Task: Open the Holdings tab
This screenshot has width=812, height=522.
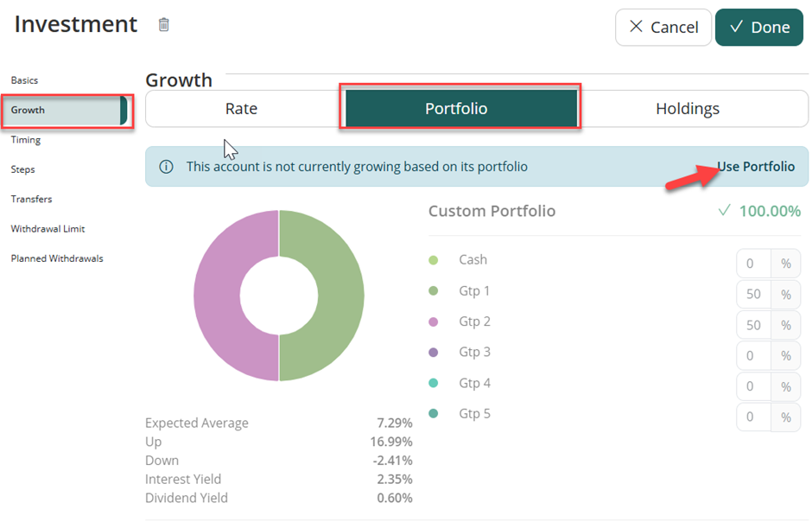Action: pos(687,109)
